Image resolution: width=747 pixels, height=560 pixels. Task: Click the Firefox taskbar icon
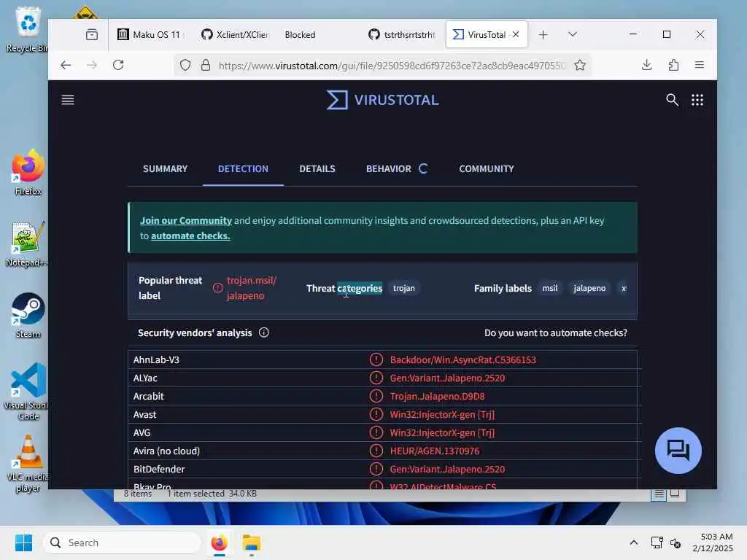coord(219,542)
